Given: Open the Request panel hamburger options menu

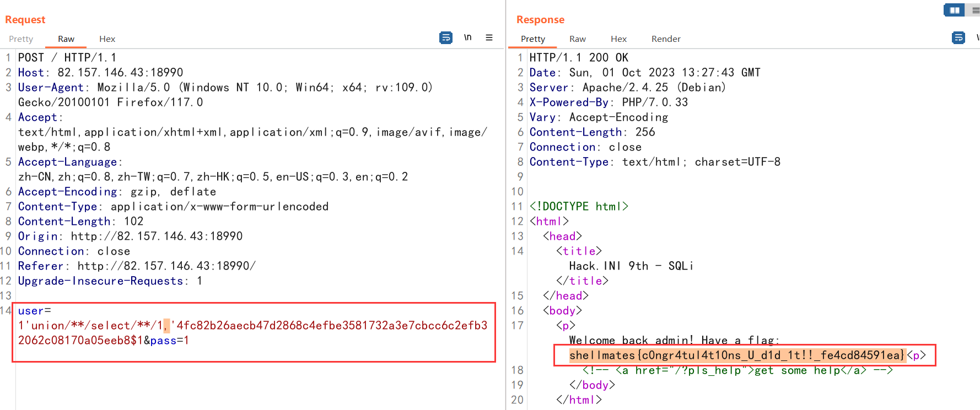Looking at the screenshot, I should pyautogui.click(x=489, y=37).
